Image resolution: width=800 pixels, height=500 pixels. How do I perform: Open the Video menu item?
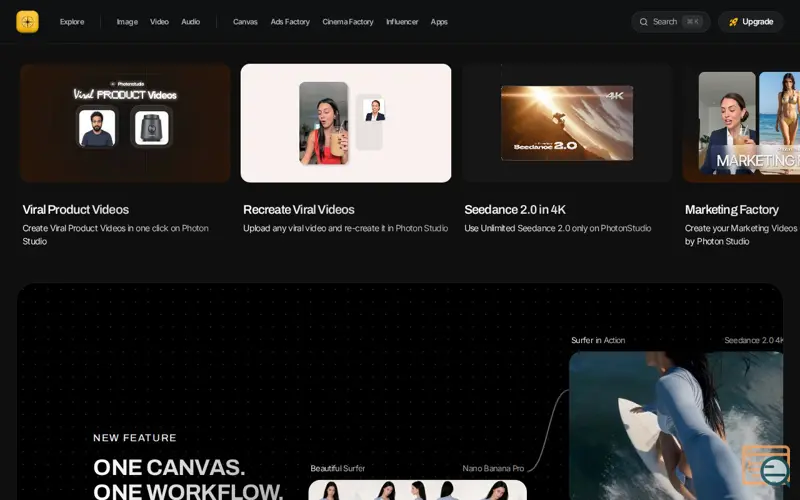click(159, 22)
